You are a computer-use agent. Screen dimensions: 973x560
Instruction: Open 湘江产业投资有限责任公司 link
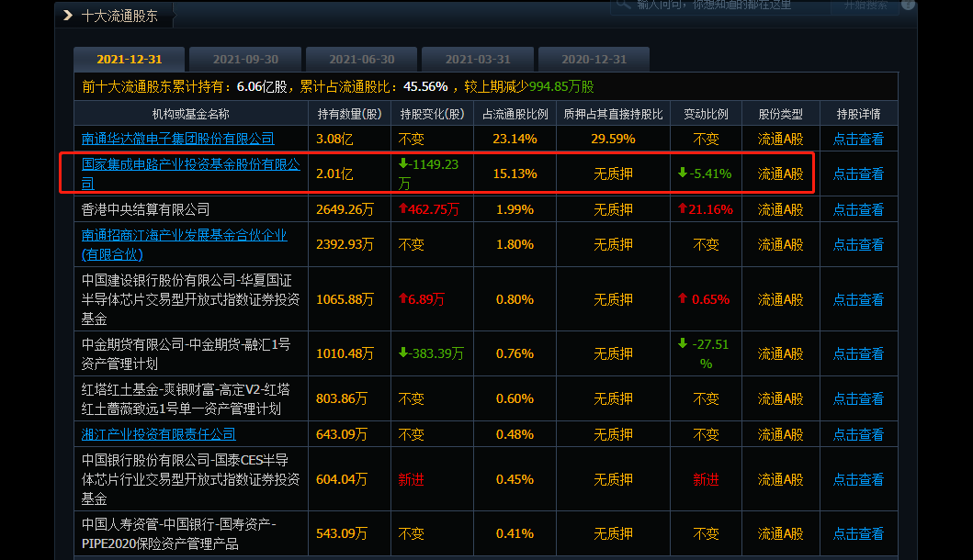159,434
